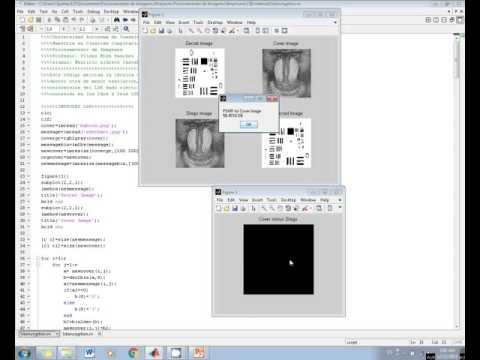Image resolution: width=480 pixels, height=360 pixels.
Task: Open Insert menu in Figure 1
Action: click(x=184, y=22)
